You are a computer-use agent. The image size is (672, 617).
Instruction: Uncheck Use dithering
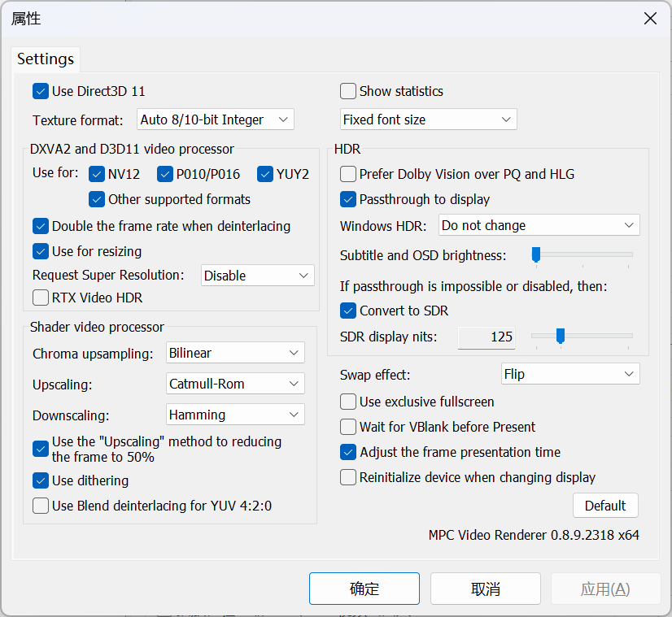(x=41, y=480)
